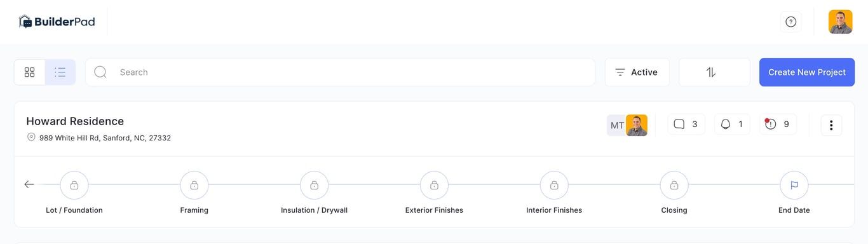Switch to list view layout
Screen dimensions: 868x244
tap(60, 72)
